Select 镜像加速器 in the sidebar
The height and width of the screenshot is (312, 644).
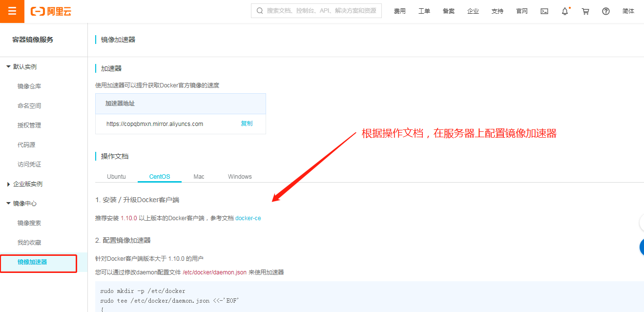pyautogui.click(x=32, y=262)
